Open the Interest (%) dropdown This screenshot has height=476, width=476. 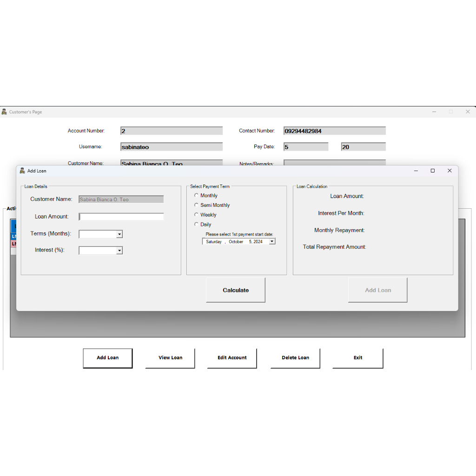(x=119, y=251)
